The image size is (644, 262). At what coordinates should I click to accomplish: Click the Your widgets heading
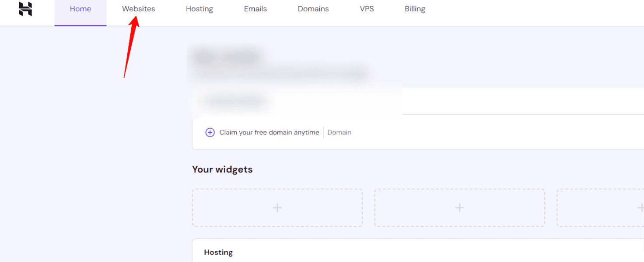pyautogui.click(x=222, y=169)
